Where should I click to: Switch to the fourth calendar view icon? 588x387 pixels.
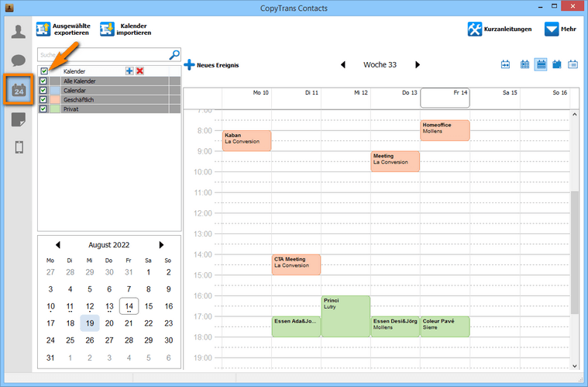[557, 64]
